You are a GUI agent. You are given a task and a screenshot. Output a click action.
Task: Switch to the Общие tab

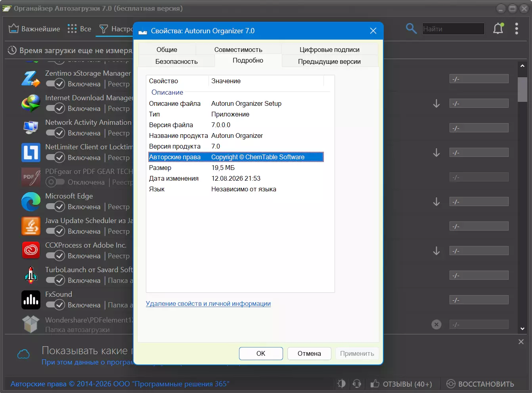coord(167,50)
